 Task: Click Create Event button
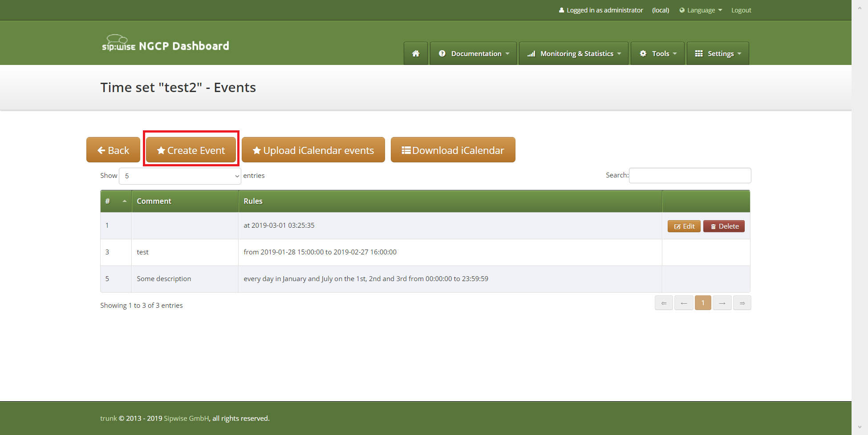[x=191, y=150]
